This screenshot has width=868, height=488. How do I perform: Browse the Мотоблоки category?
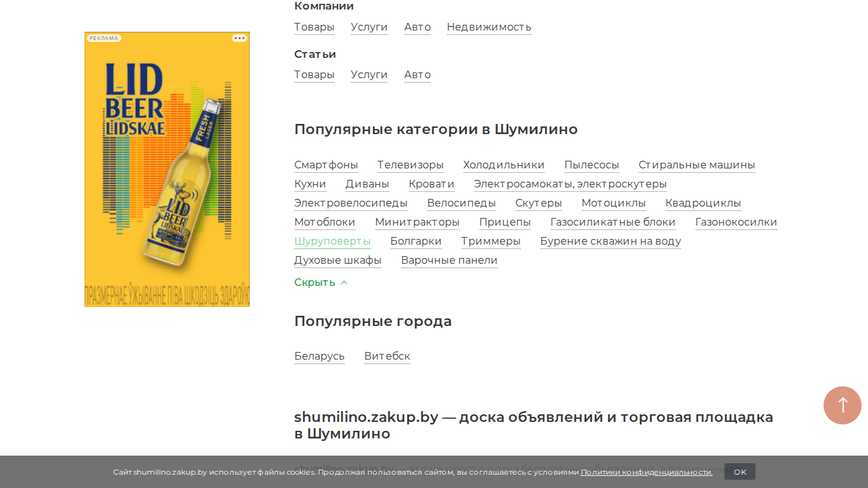[325, 222]
